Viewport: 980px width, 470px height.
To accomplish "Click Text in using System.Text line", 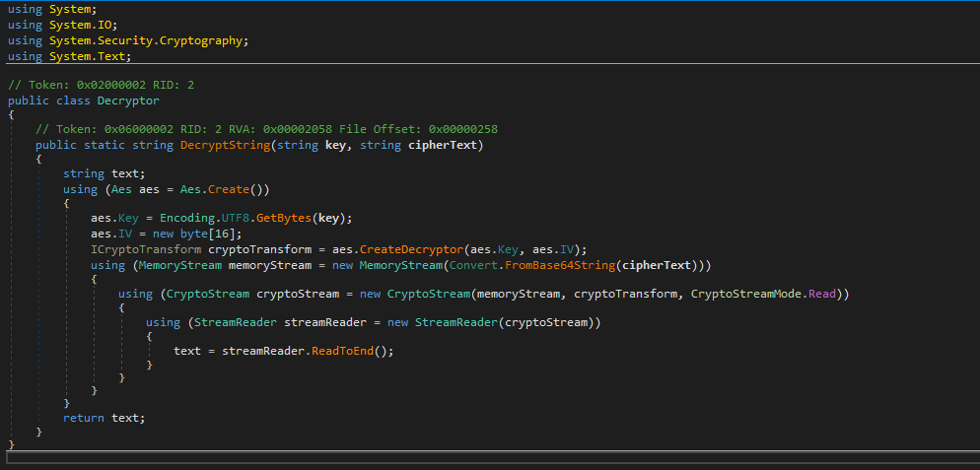I will (112, 56).
